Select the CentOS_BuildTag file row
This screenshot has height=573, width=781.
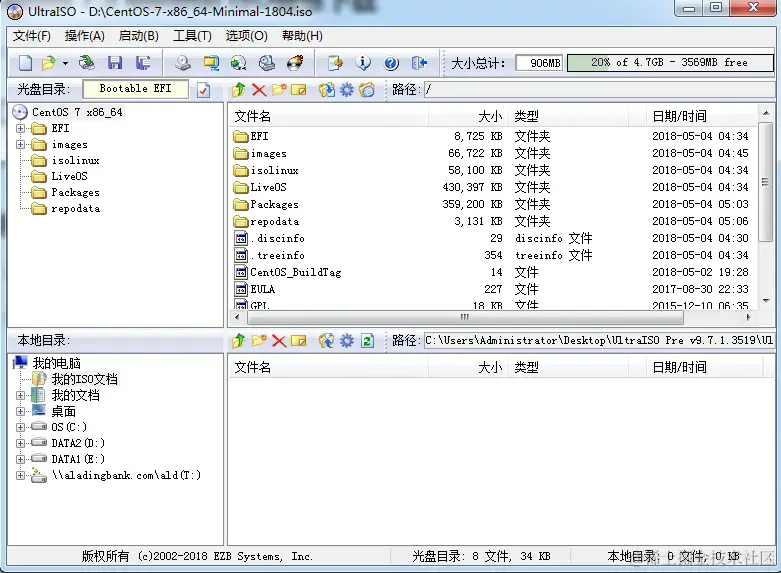click(x=493, y=272)
